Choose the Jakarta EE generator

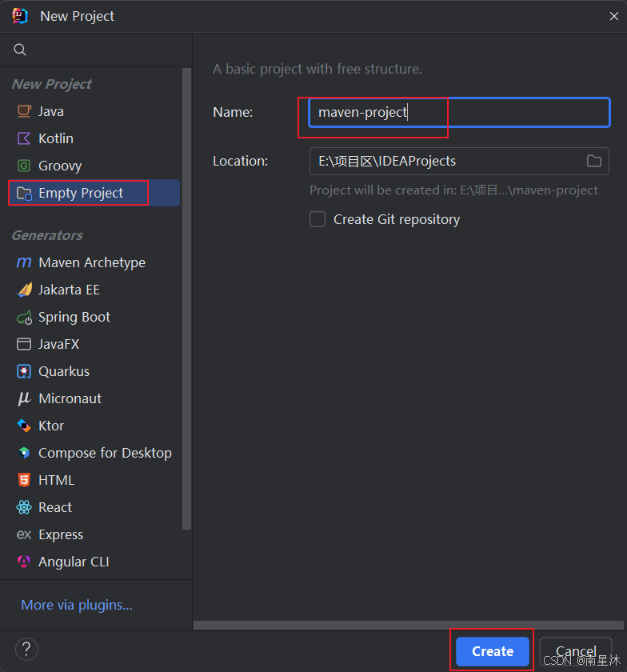[x=94, y=290]
